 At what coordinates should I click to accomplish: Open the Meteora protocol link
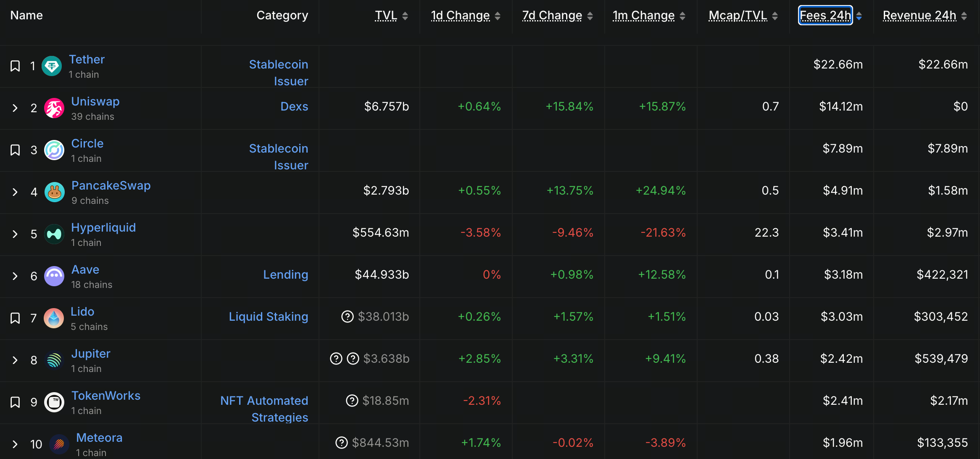pos(99,438)
